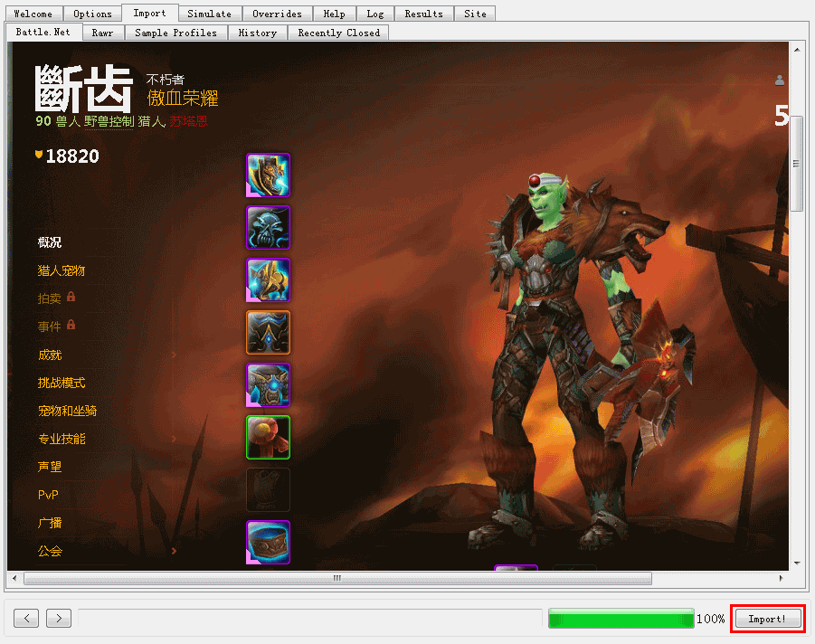Click the skull necklace gear slot icon
Screen dimensions: 815x644
[x=269, y=228]
